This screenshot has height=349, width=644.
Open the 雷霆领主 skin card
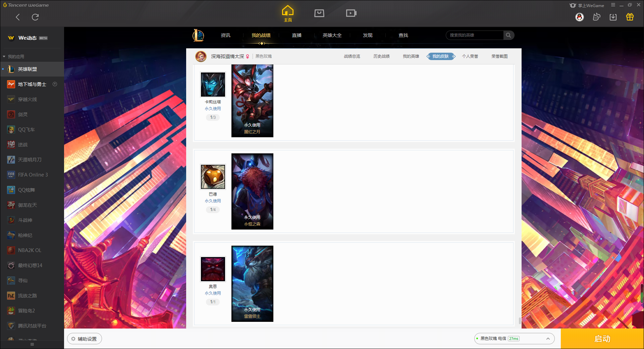click(x=252, y=284)
